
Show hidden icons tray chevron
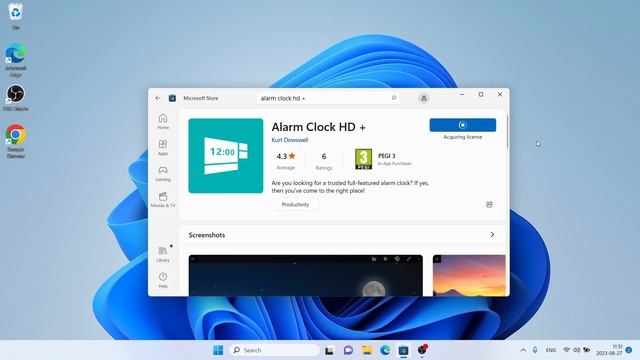(523, 350)
